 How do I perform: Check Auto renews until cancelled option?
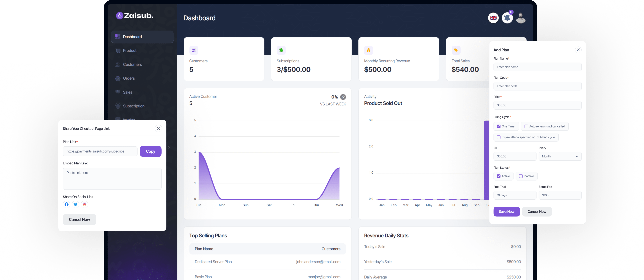coord(526,126)
